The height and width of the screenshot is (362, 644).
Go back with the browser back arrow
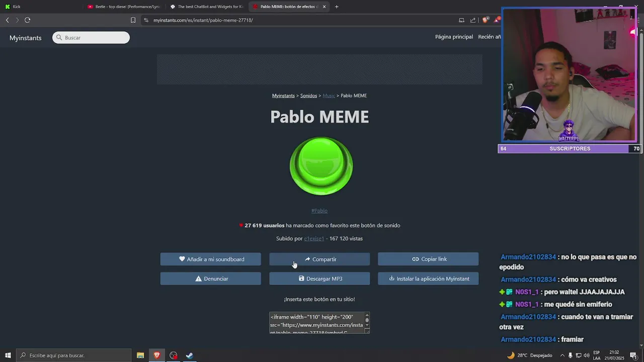(7, 20)
